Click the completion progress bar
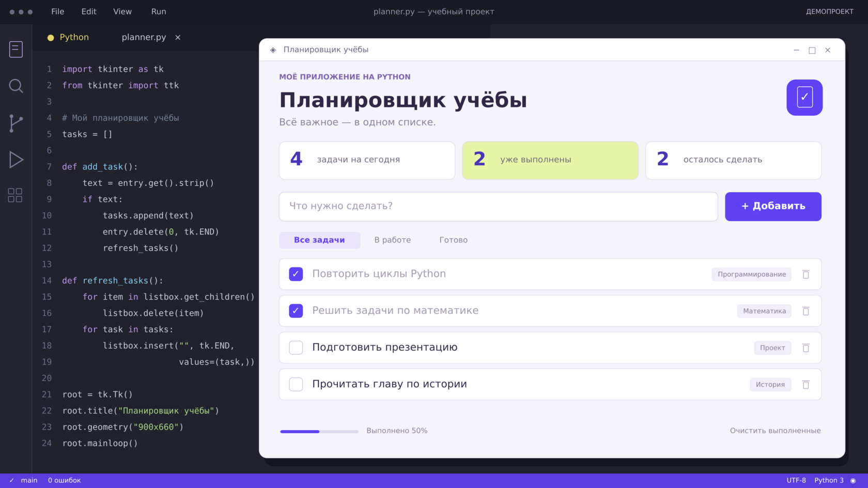Screen dimensions: 868x488 319,431
